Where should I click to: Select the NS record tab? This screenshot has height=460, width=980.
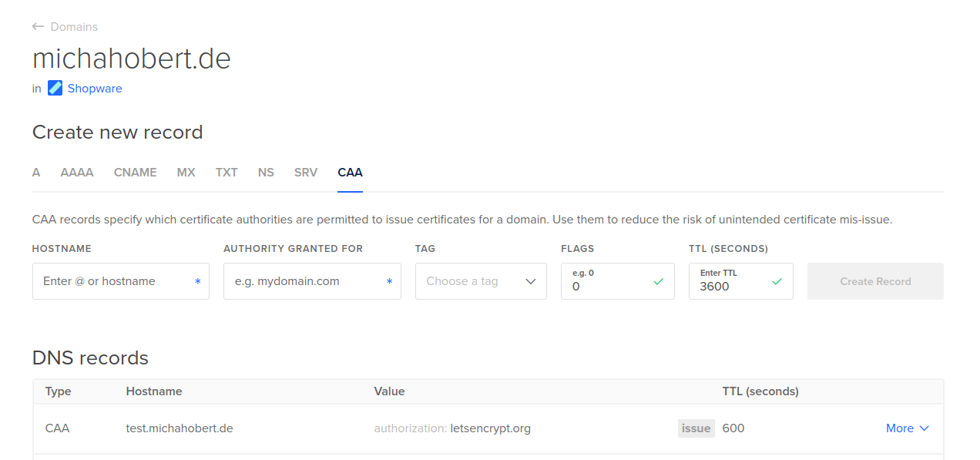click(x=266, y=173)
